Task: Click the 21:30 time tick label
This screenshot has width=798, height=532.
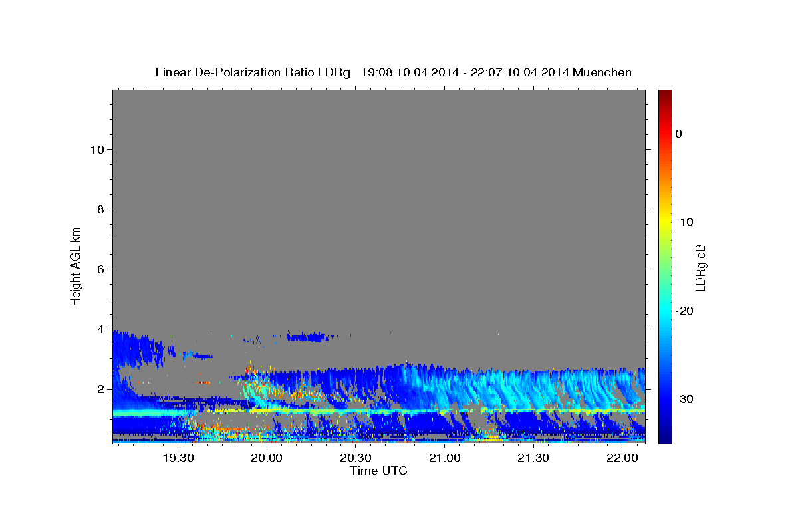Action: [x=533, y=458]
